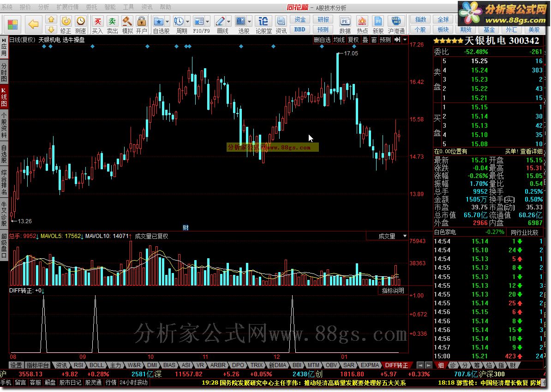Click the 开户 open account icon
551x392 pixels.
pyautogui.click(x=142, y=24)
